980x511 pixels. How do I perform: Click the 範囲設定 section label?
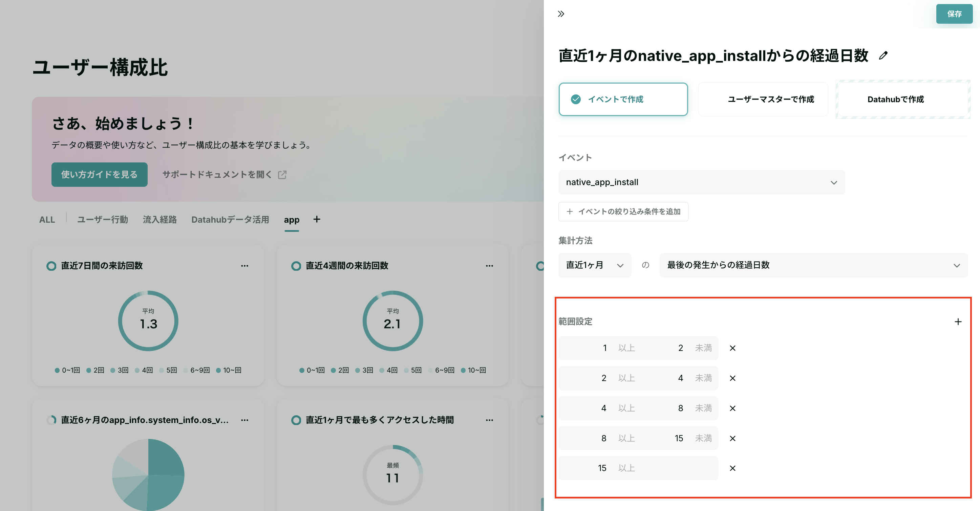tap(575, 321)
